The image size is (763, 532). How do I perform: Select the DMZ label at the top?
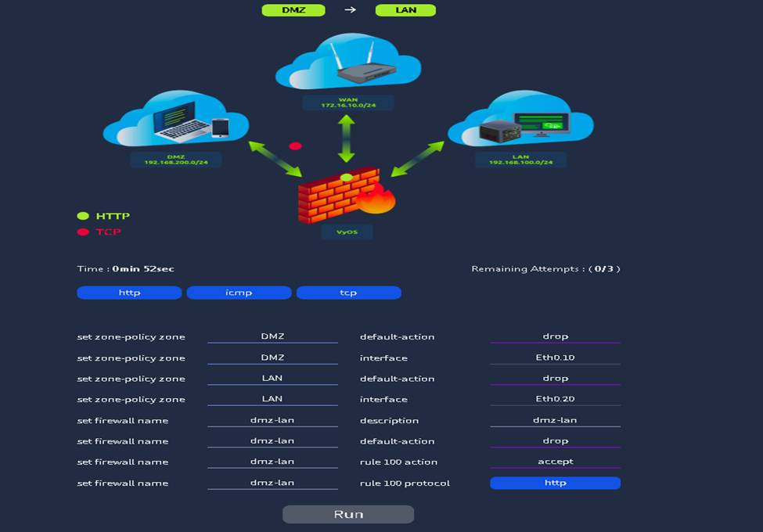click(293, 10)
